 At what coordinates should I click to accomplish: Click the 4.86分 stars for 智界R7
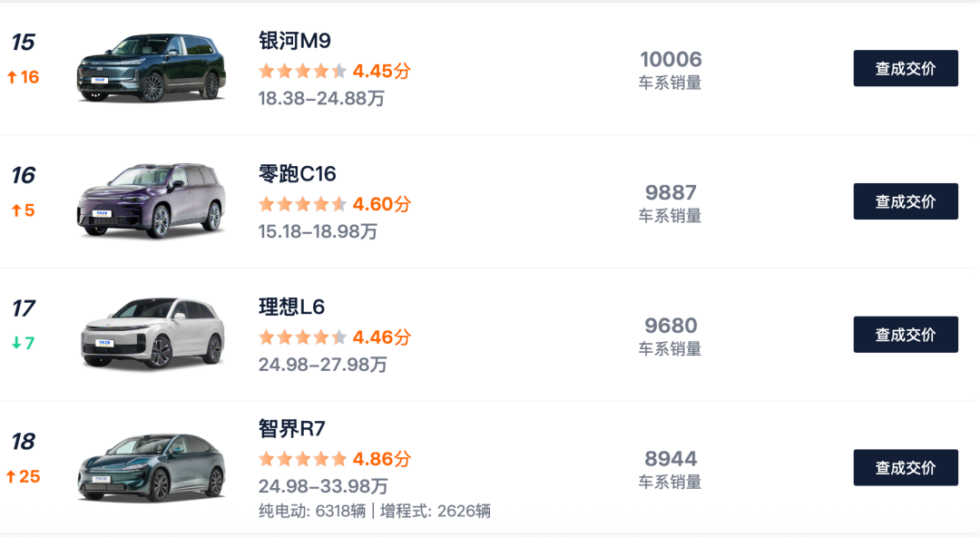[334, 459]
